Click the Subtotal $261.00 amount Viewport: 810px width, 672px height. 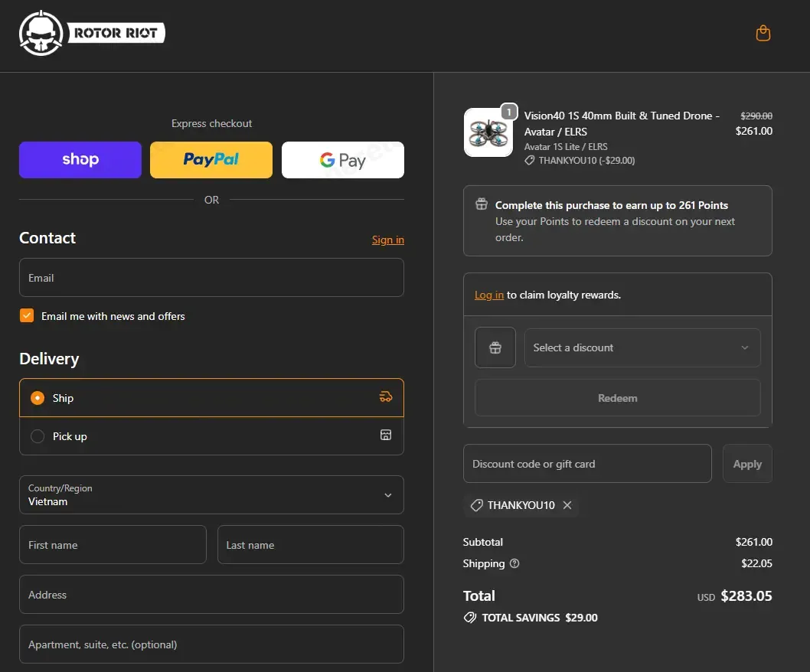(x=753, y=542)
